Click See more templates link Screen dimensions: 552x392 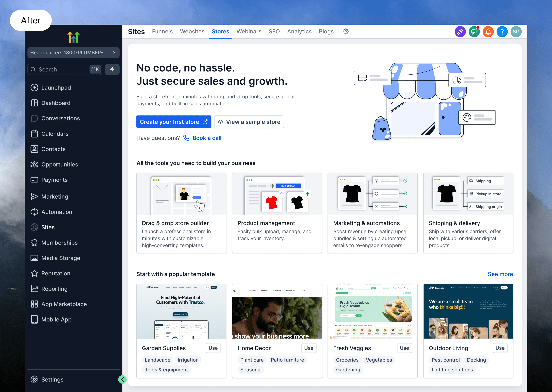click(x=500, y=274)
